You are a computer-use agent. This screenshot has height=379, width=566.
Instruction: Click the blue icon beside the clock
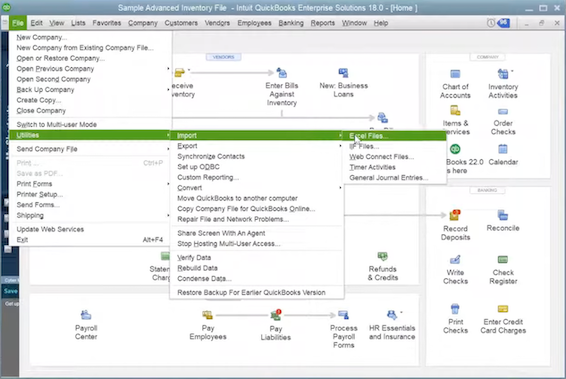[504, 23]
